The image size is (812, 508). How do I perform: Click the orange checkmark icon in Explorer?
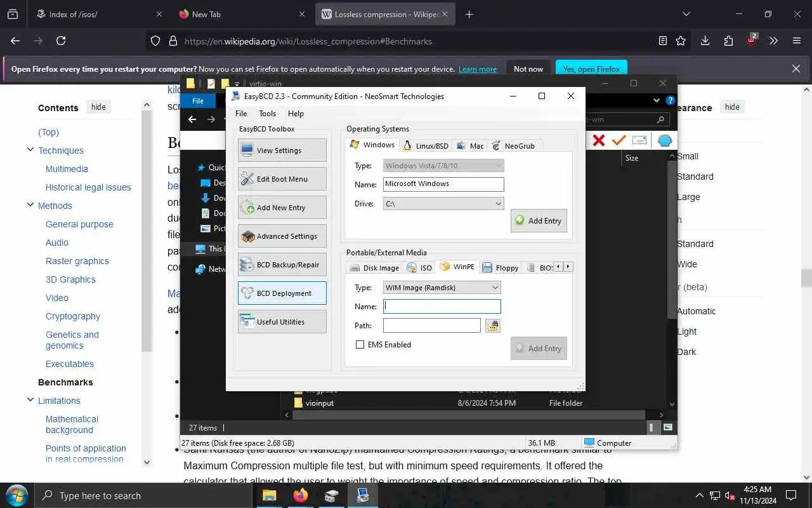coord(619,140)
